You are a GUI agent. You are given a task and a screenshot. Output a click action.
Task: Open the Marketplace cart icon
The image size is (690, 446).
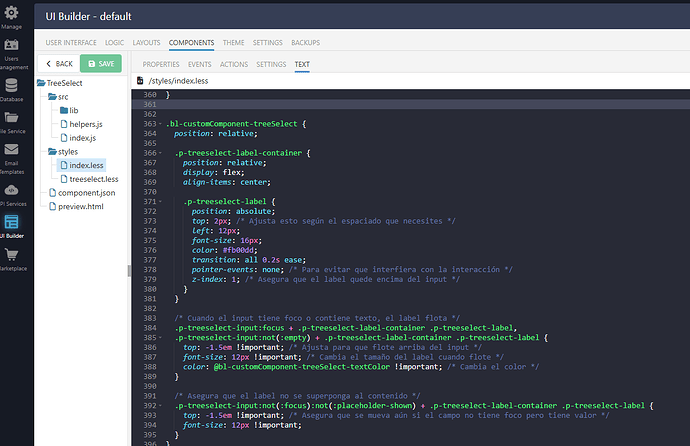(x=11, y=254)
